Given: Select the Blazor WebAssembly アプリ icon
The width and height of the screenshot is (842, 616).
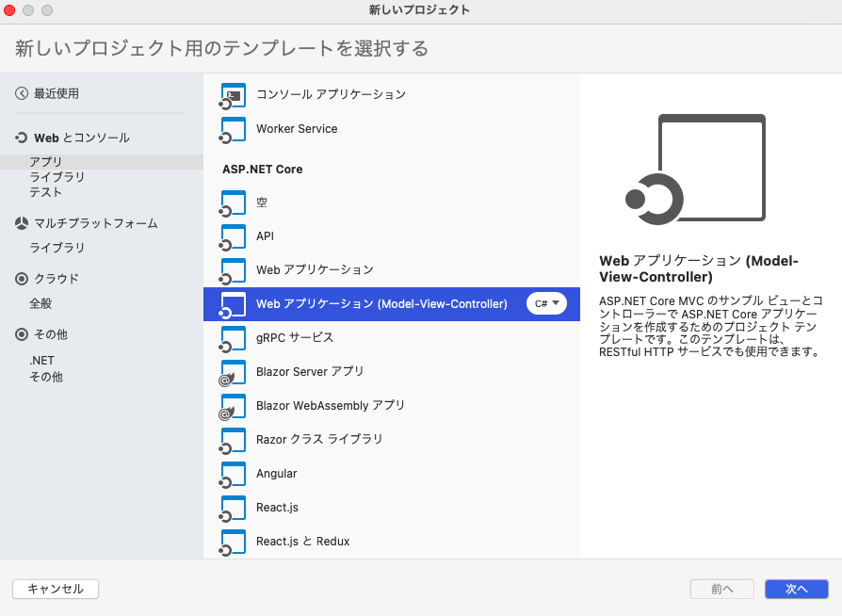Looking at the screenshot, I should click(x=233, y=406).
